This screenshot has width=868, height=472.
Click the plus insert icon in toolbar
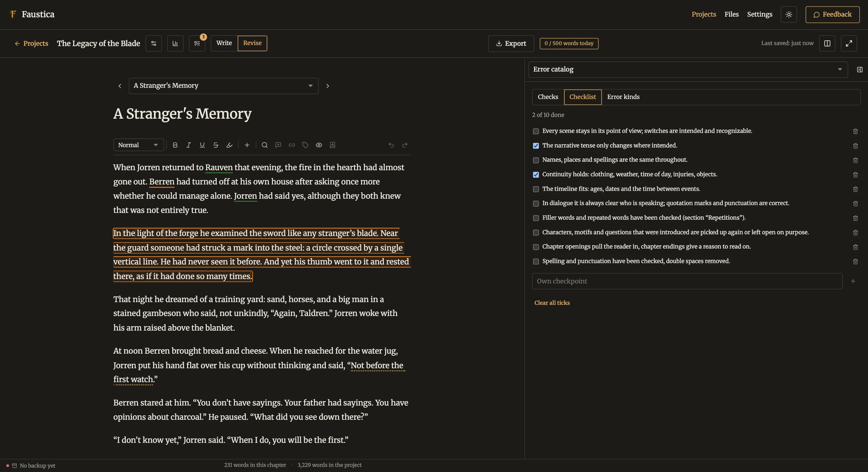click(247, 145)
